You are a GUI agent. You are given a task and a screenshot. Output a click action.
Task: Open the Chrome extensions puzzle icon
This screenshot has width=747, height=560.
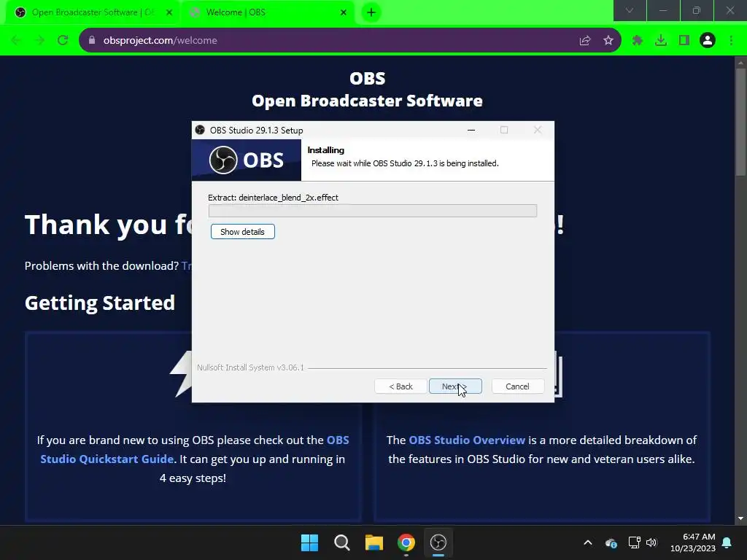click(638, 41)
